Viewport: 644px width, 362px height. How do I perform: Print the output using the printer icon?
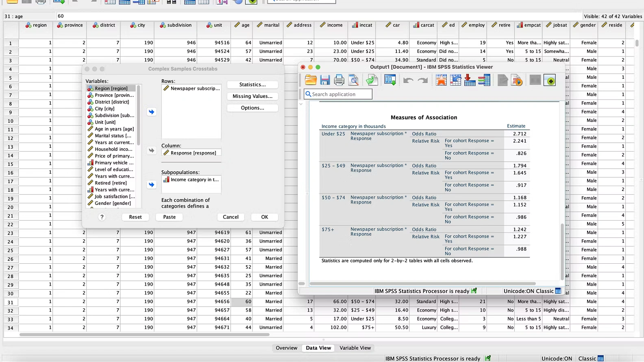click(x=339, y=80)
